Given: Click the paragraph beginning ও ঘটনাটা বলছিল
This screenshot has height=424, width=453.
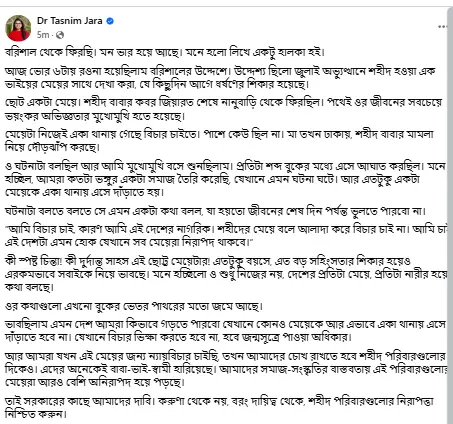Looking at the screenshot, I should click(225, 179).
